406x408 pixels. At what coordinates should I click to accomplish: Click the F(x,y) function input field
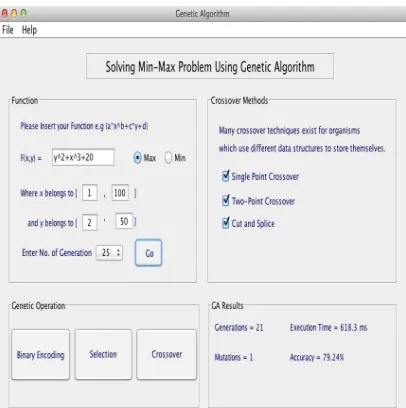tap(83, 157)
